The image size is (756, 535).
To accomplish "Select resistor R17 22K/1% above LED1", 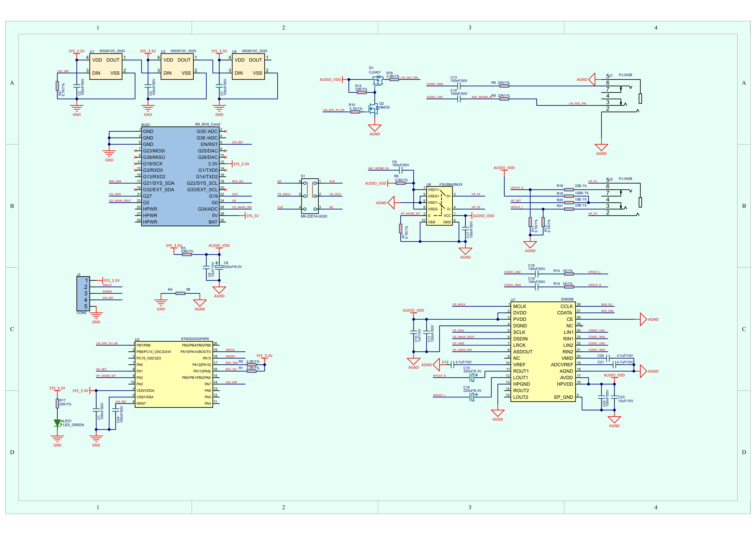I will point(57,403).
